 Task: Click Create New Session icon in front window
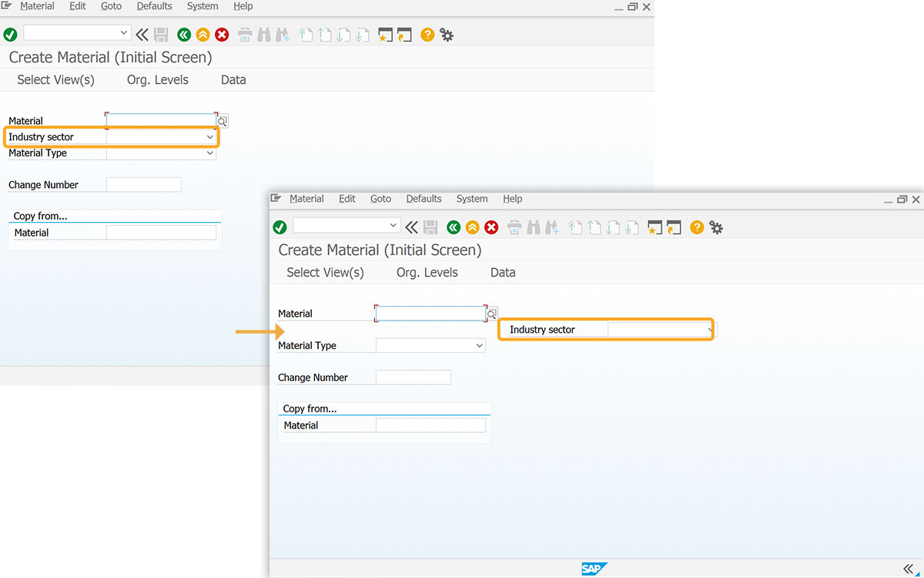(655, 227)
